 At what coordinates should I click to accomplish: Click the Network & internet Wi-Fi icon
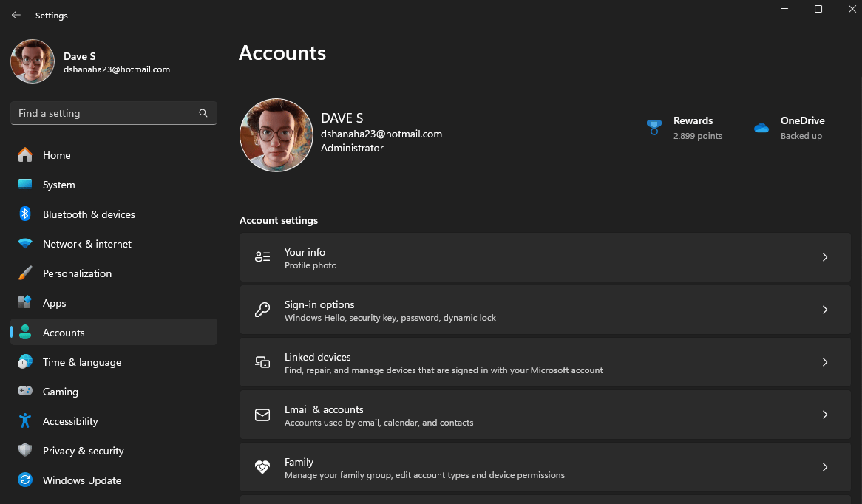(x=25, y=244)
